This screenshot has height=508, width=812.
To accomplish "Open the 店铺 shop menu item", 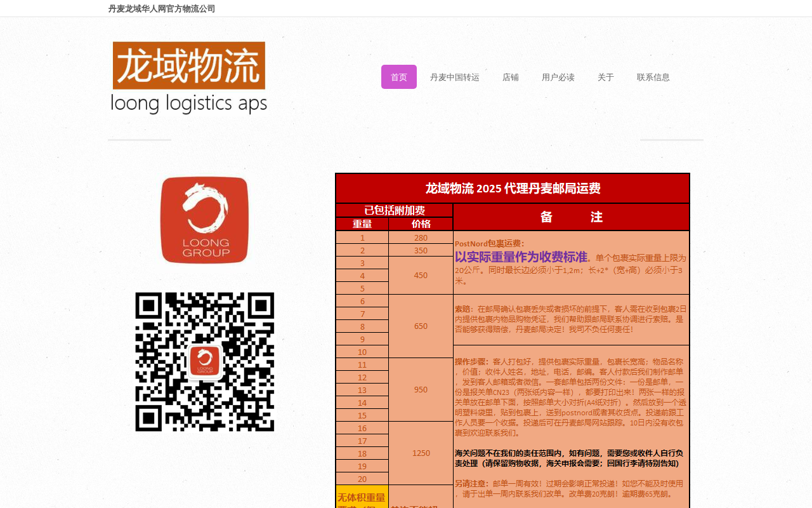I will (x=511, y=77).
